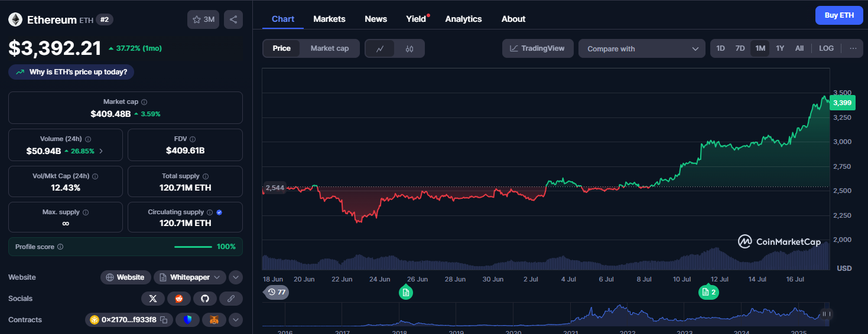Toggle LOG scale on the chart

point(826,48)
